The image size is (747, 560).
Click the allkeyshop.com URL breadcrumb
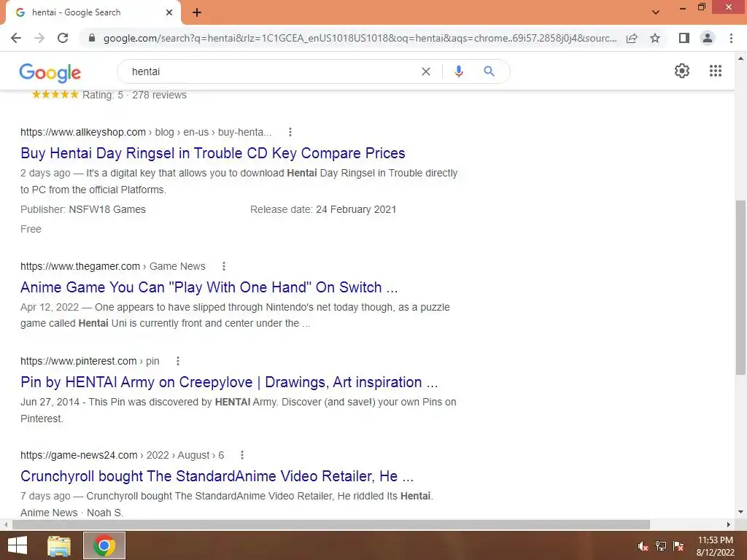coord(146,132)
